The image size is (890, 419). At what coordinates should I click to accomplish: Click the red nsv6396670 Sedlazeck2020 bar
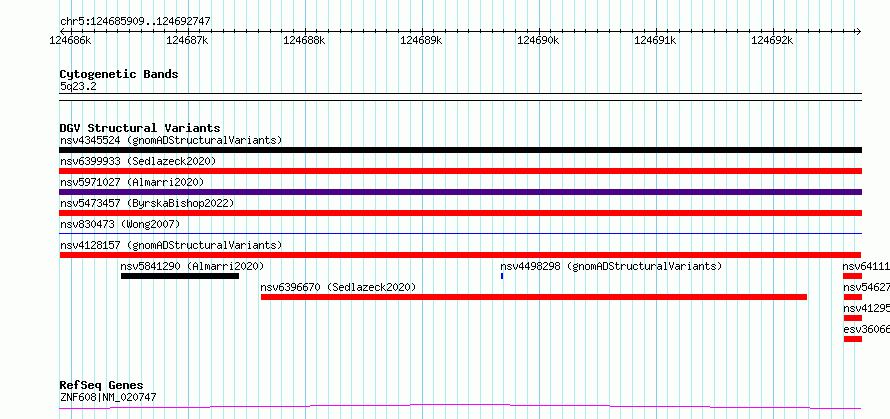(534, 297)
